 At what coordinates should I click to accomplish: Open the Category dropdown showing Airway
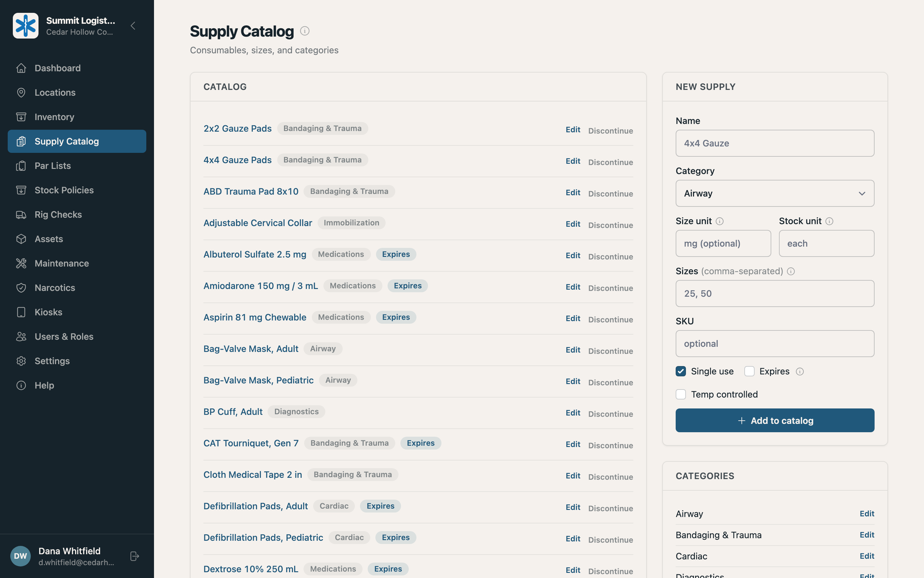point(775,193)
